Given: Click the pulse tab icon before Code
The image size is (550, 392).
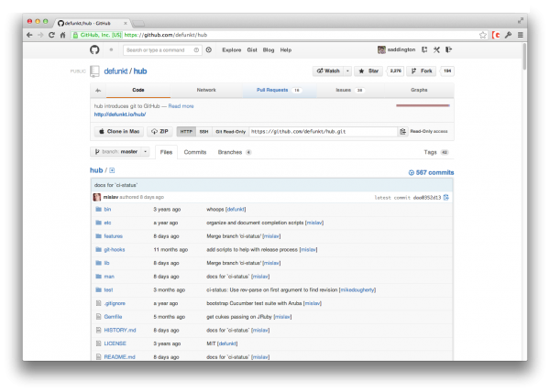Looking at the screenshot, I should tap(98, 91).
